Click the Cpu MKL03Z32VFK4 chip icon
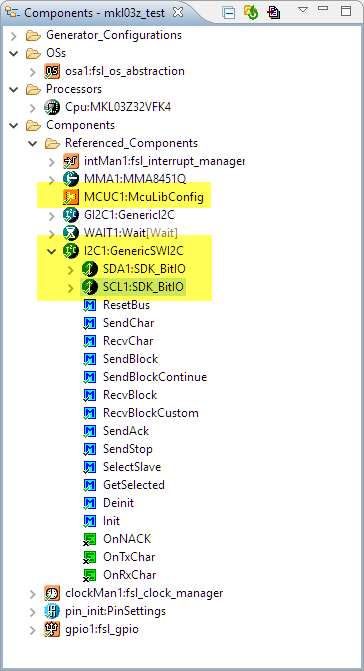Viewport: 364px width, 671px height. [52, 107]
